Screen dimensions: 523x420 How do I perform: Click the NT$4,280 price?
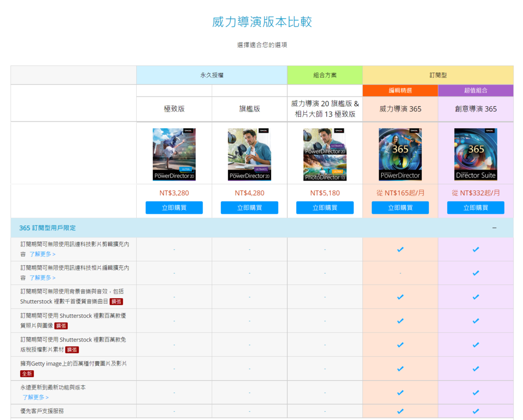point(249,193)
